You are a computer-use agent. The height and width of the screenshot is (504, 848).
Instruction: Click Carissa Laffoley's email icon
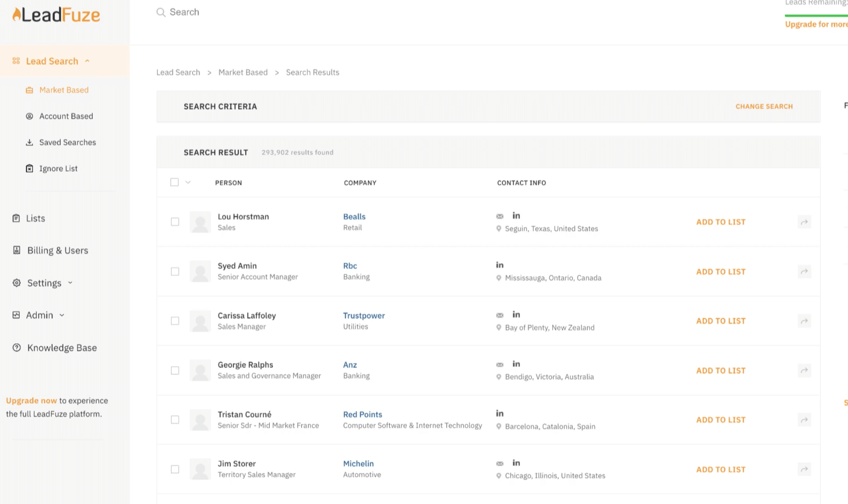coord(500,315)
